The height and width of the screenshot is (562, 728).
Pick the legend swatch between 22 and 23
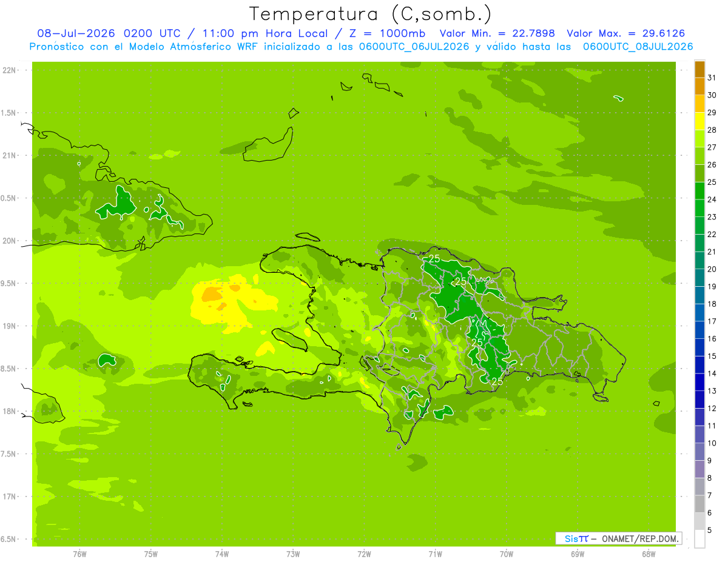pos(699,226)
